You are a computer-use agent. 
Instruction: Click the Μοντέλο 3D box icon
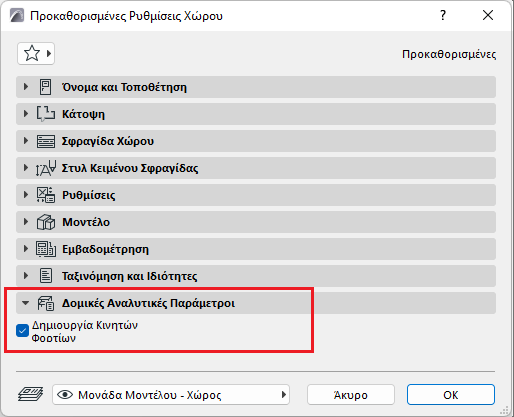pos(46,222)
